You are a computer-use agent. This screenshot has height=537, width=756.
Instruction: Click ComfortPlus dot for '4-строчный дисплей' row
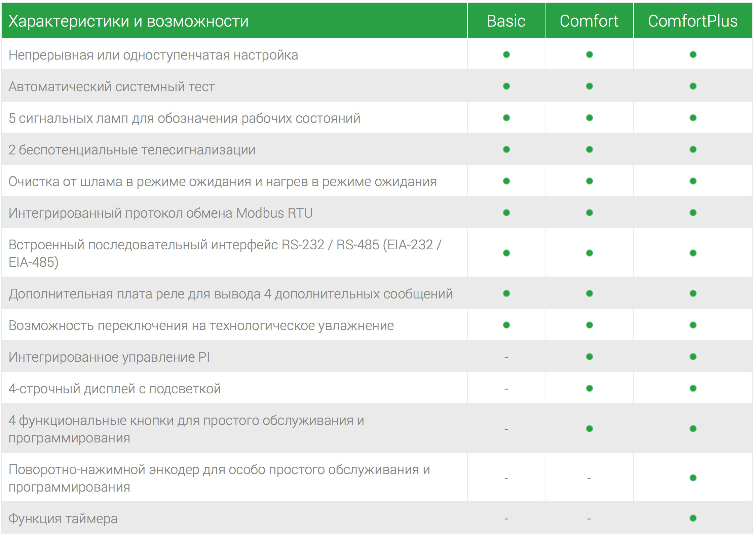point(693,388)
